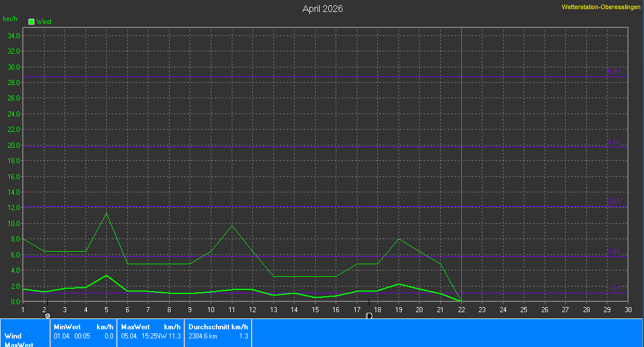
Task: Click the km/h axis unit label
Action: tap(10, 19)
